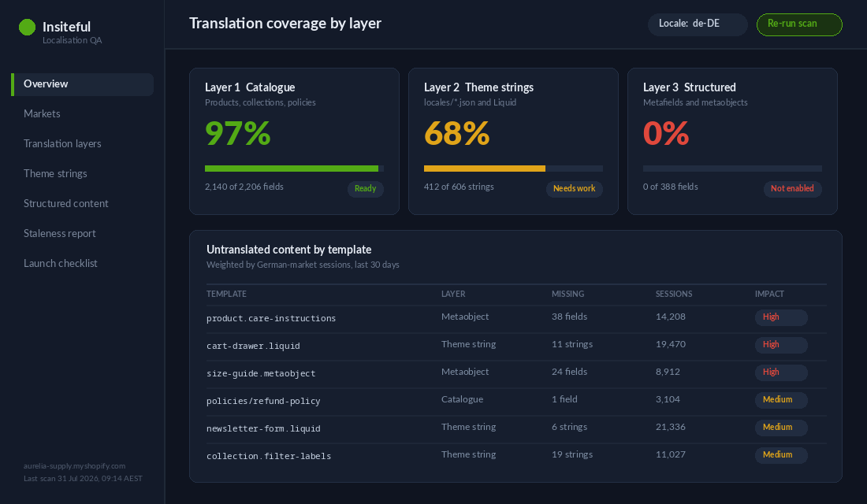Open the Layer 3 Structured card title

point(690,87)
